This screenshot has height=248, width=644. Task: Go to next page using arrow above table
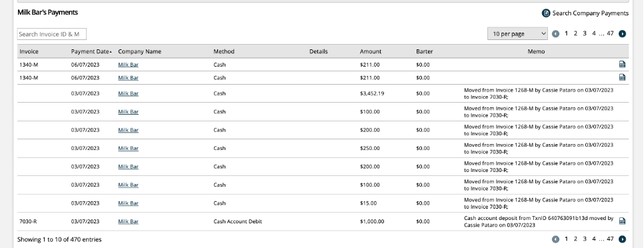tap(622, 34)
